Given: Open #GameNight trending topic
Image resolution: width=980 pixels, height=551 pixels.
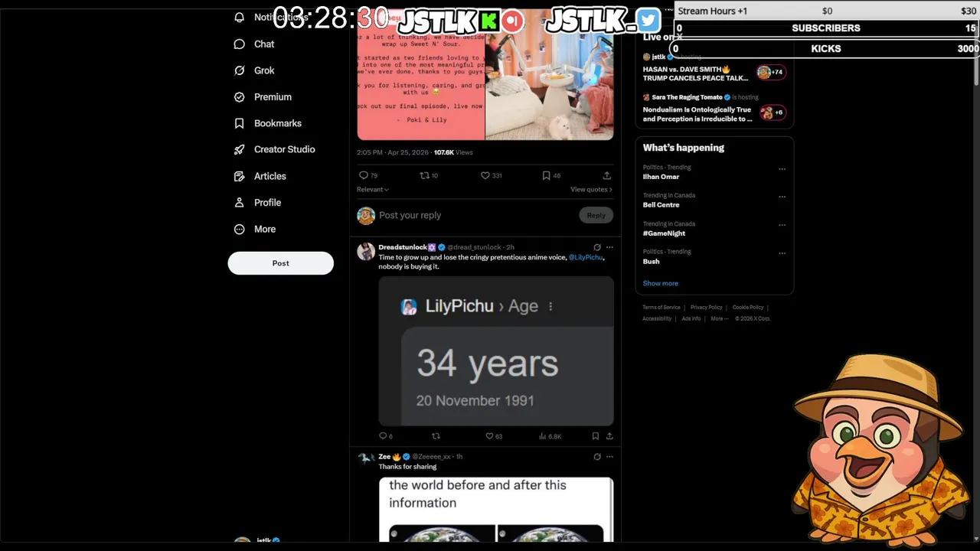Looking at the screenshot, I should 664,233.
